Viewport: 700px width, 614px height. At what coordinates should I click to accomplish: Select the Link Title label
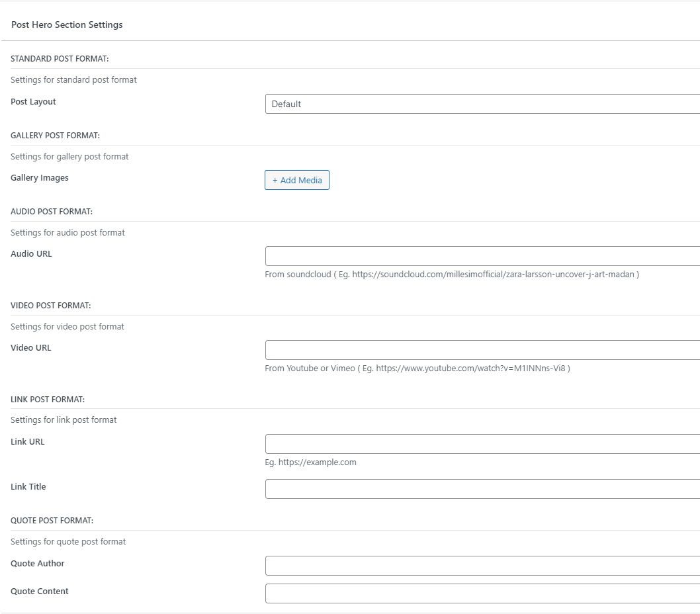(28, 487)
